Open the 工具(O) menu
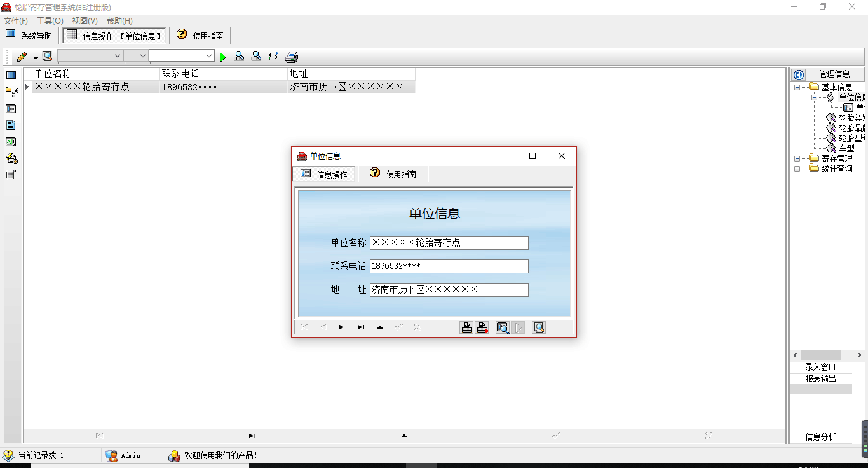 click(50, 21)
